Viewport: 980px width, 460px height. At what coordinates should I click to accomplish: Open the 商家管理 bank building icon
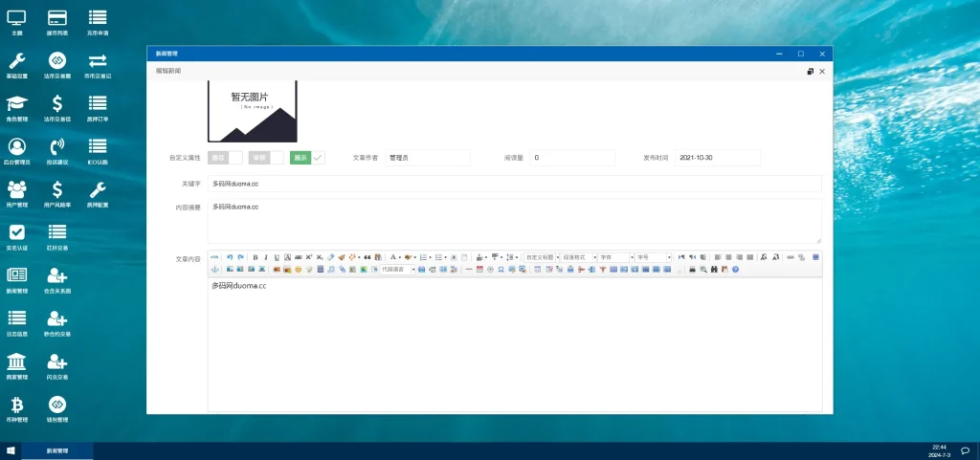17,363
